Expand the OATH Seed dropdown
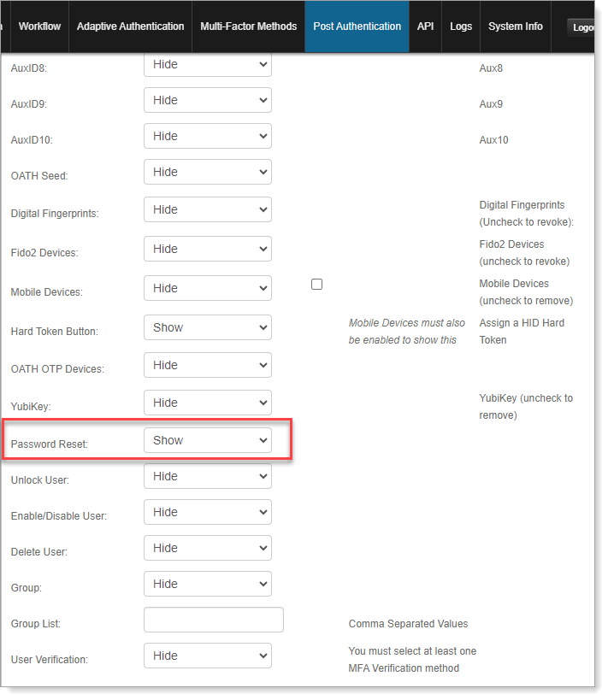 (208, 173)
